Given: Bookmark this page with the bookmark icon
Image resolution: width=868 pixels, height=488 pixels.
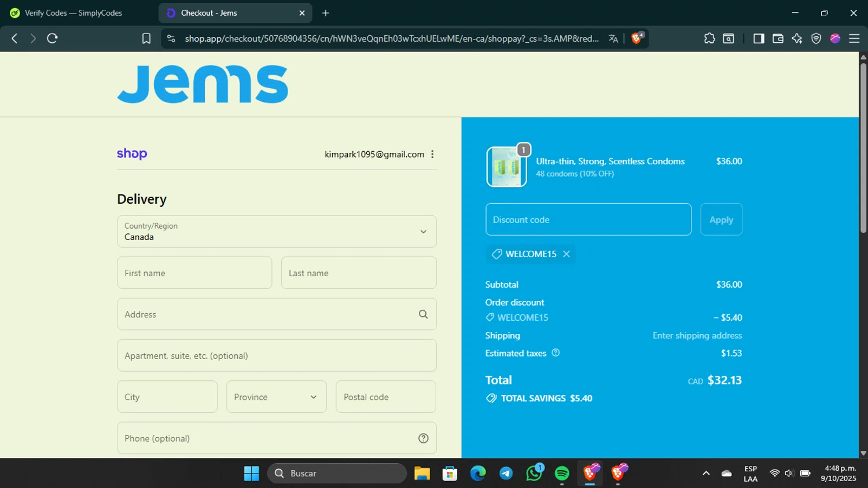Looking at the screenshot, I should [x=146, y=38].
